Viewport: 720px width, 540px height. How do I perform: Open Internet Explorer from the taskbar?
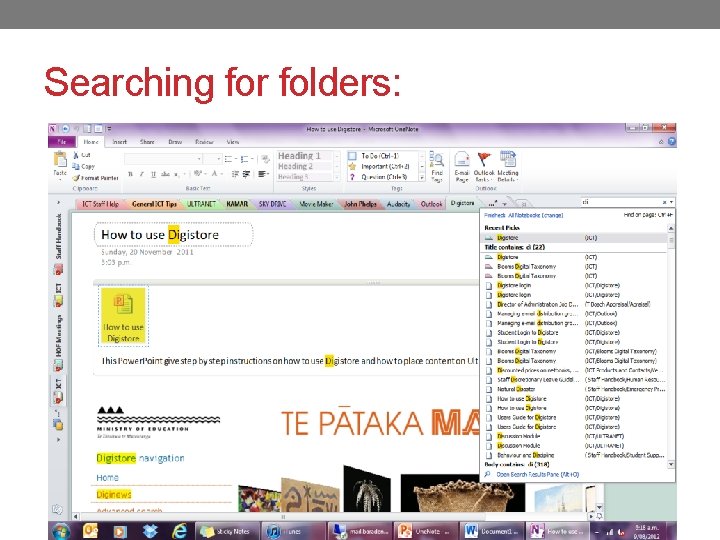click(179, 531)
